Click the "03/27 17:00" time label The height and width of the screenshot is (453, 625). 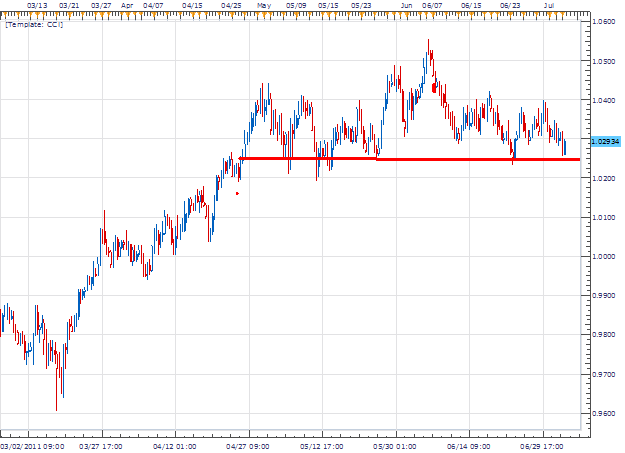(101, 446)
